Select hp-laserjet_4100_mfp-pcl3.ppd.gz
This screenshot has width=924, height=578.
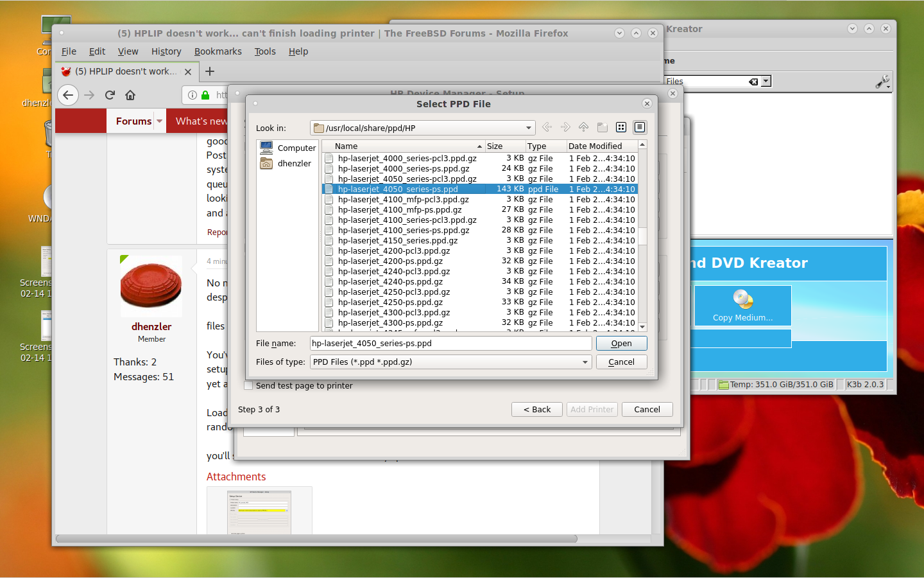click(403, 199)
